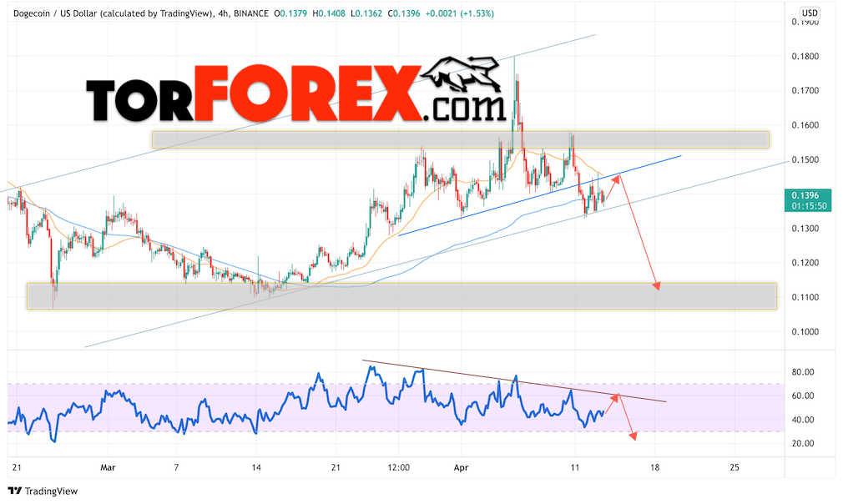
Task: Click the 25 date axis label
Action: tap(734, 467)
